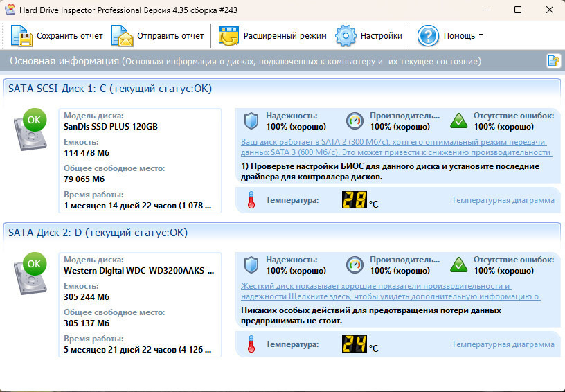565x392 pixels.
Task: Open Settings (Настройки) gear icon
Action: (346, 35)
